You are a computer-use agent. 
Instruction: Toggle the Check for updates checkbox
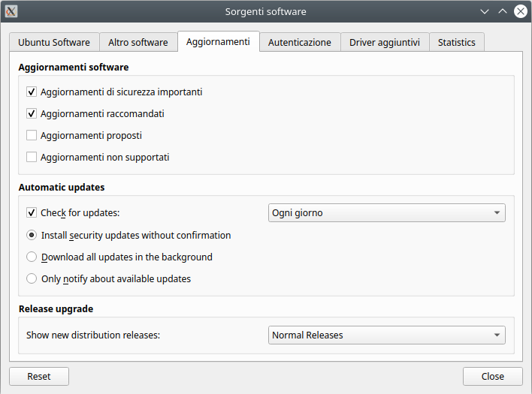pos(32,213)
